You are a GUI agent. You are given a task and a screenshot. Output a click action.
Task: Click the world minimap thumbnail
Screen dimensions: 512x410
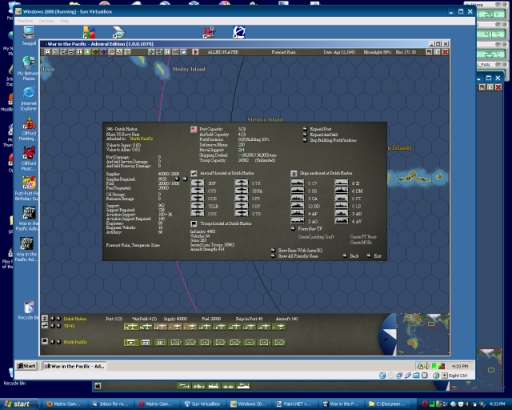(423, 334)
